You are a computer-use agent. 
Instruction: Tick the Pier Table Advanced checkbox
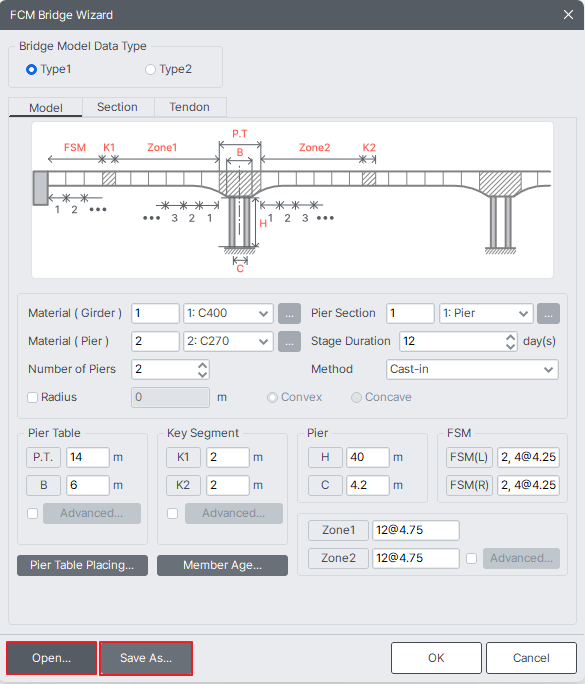(x=33, y=513)
